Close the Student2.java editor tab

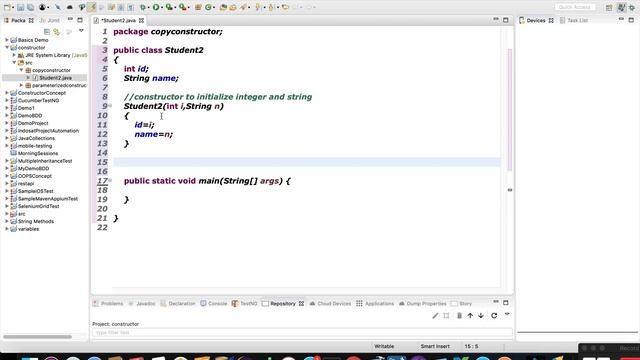pyautogui.click(x=141, y=20)
